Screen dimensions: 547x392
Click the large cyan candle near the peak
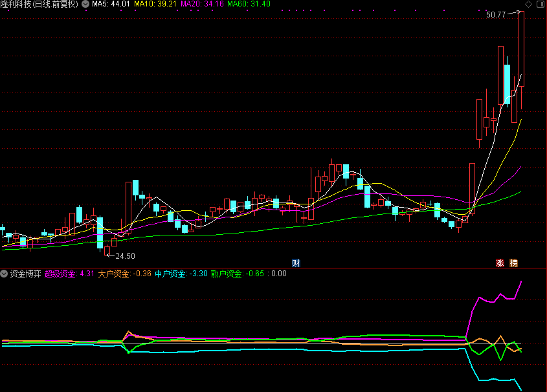[508, 84]
